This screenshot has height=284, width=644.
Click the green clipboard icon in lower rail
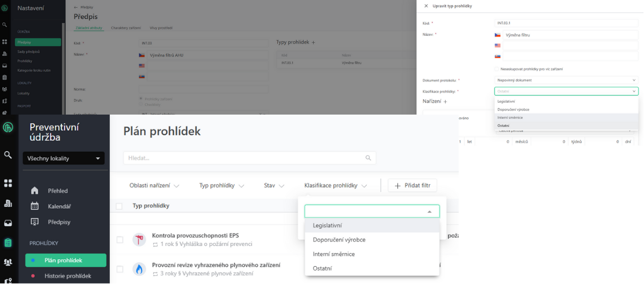coord(8,243)
